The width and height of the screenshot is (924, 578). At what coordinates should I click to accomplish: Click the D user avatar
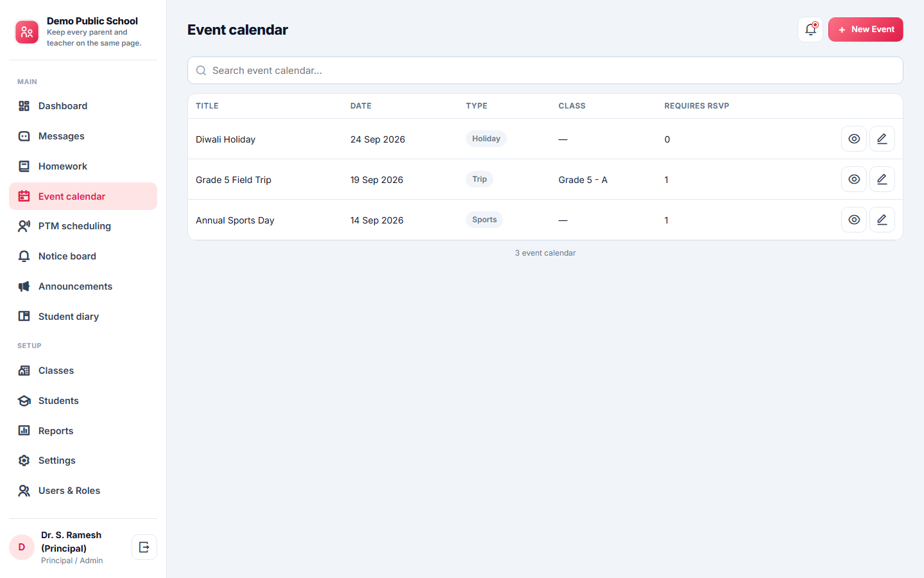click(22, 547)
